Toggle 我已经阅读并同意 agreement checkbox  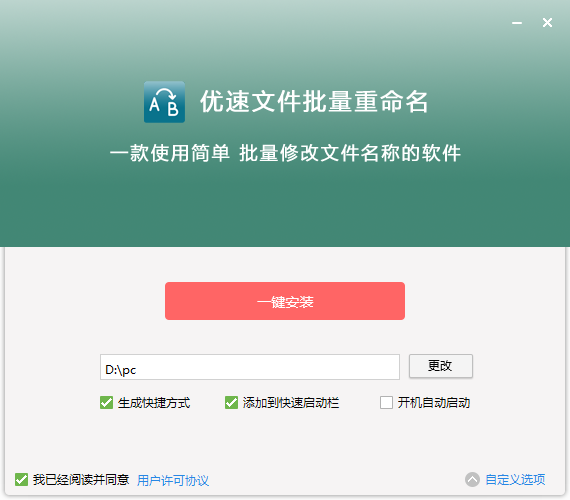(x=21, y=480)
